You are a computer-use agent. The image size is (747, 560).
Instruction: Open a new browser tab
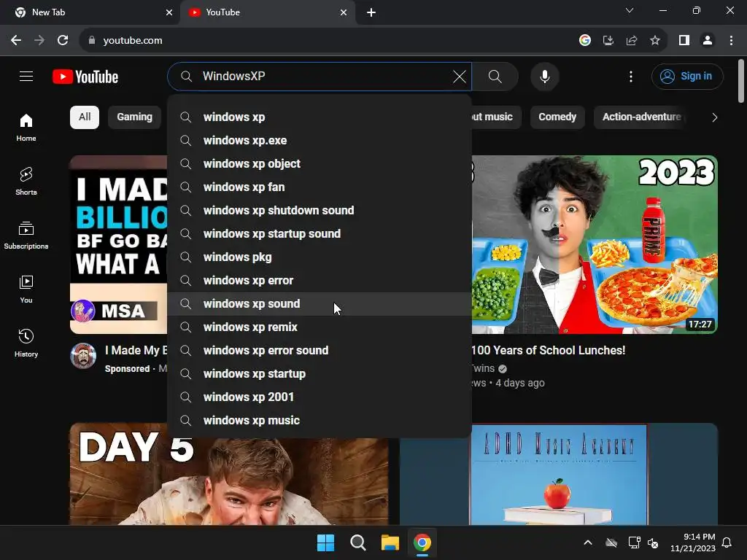[x=371, y=12]
